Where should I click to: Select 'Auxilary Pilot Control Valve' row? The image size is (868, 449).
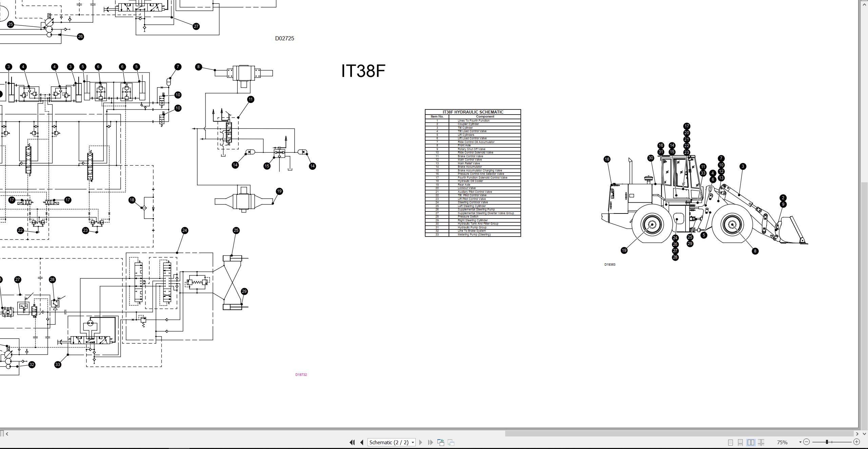(473, 192)
